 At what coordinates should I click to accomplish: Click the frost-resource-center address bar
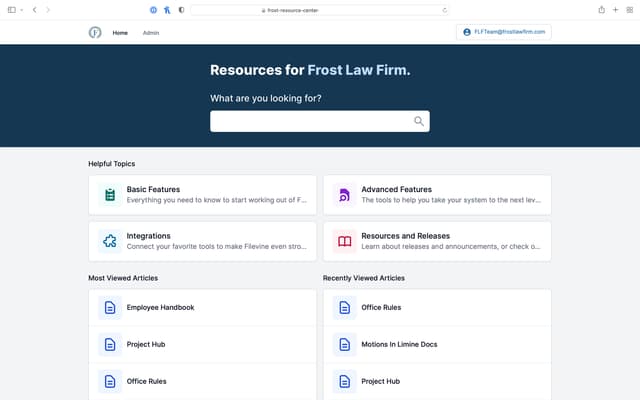tap(320, 10)
